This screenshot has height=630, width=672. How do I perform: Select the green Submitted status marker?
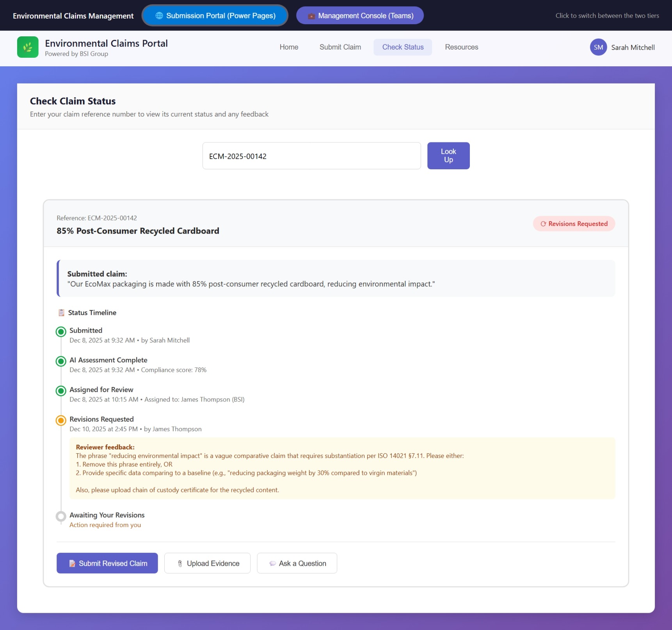pos(60,332)
